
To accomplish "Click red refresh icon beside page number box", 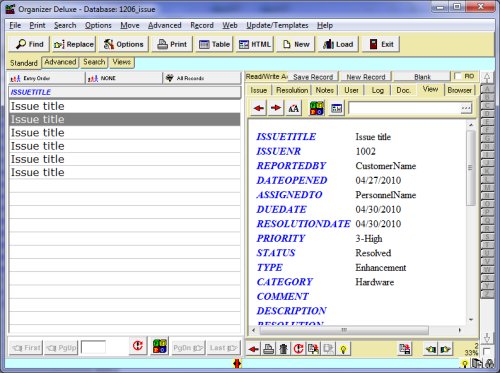I will pos(138,346).
